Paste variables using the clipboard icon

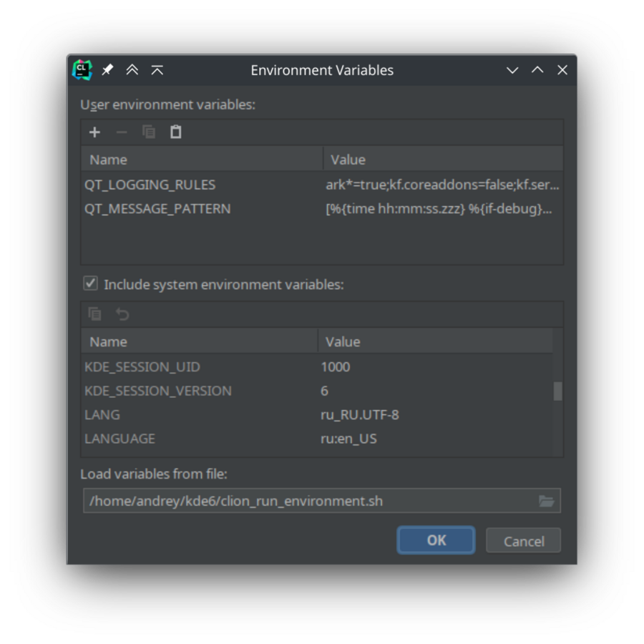[176, 132]
